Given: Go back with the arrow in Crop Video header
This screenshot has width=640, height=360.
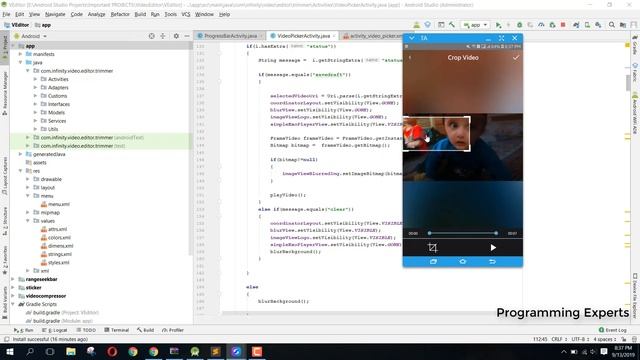Looking at the screenshot, I should pyautogui.click(x=410, y=58).
